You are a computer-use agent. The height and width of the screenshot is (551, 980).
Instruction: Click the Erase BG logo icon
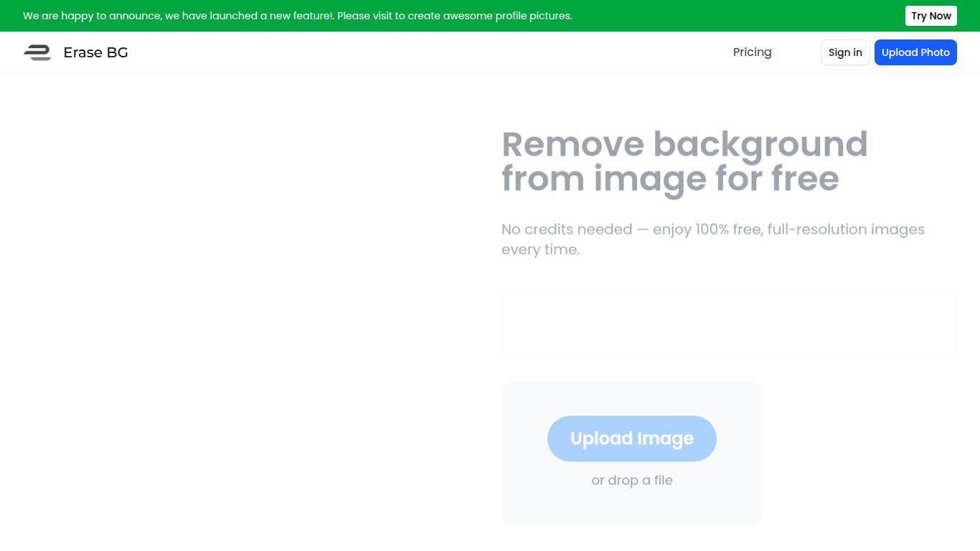click(37, 52)
